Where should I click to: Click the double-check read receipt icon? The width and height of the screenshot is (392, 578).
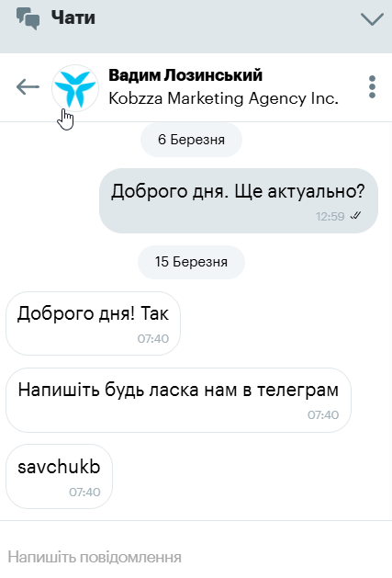(355, 216)
